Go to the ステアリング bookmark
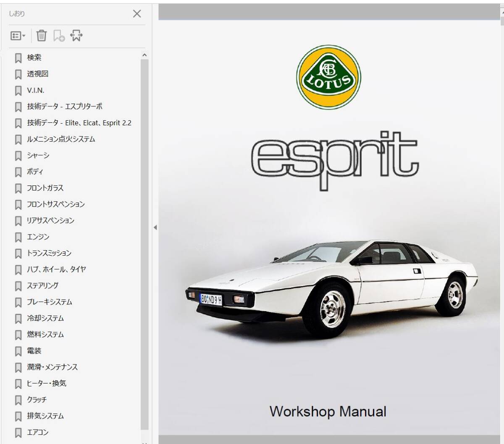Viewport: 504px width, 444px height. [43, 286]
